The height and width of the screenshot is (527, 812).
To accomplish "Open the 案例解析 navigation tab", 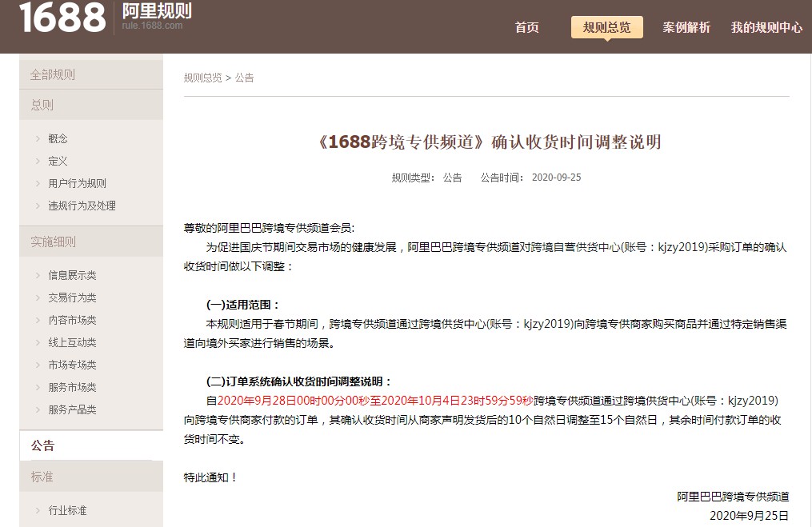I will click(x=686, y=27).
